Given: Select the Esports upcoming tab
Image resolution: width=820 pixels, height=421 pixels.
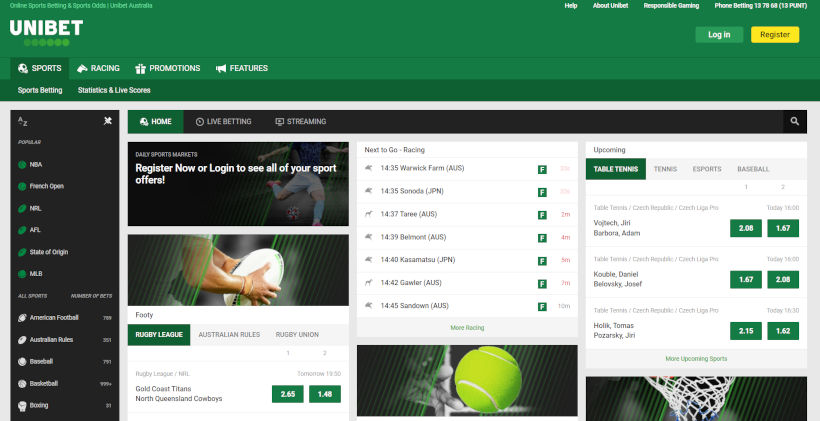Looking at the screenshot, I should [x=707, y=169].
